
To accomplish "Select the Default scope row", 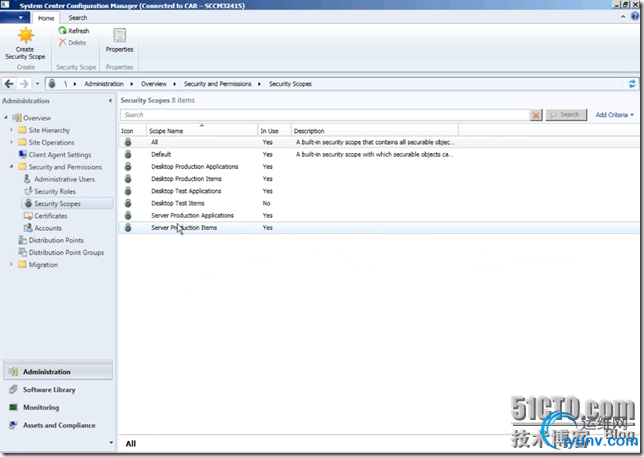I will pyautogui.click(x=379, y=154).
